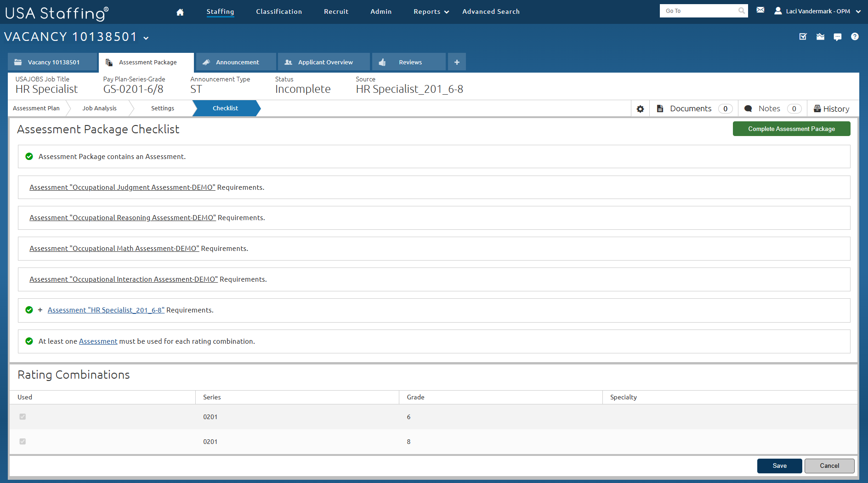Open the History panel
The height and width of the screenshot is (483, 868).
pyautogui.click(x=831, y=109)
